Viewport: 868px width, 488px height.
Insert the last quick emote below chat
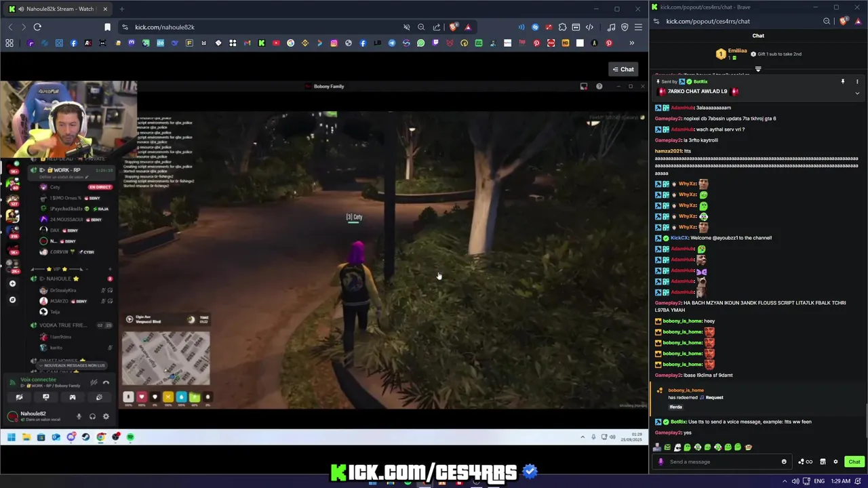pyautogui.click(x=749, y=447)
